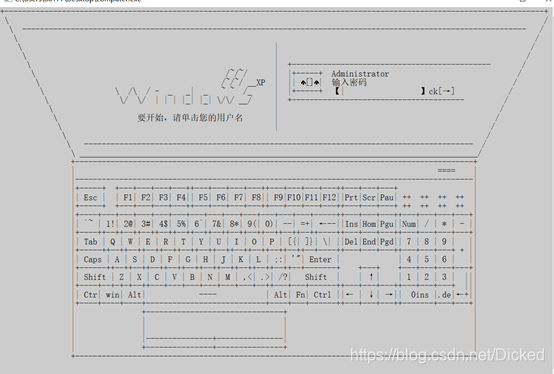The width and height of the screenshot is (554, 374).
Task: Click the 1! number row key
Action: tap(110, 224)
